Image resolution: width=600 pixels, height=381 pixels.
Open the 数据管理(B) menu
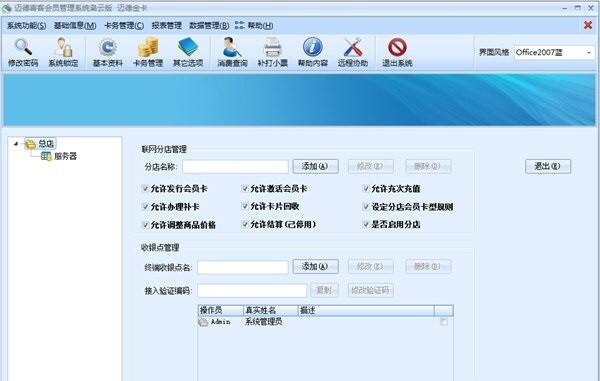(209, 26)
